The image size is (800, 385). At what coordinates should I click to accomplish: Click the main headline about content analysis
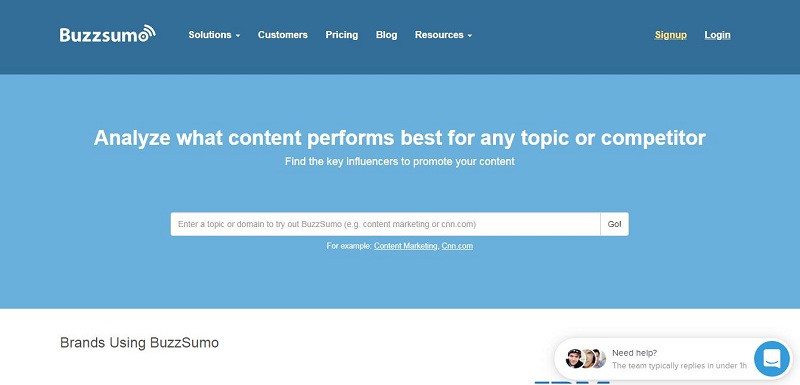click(399, 138)
